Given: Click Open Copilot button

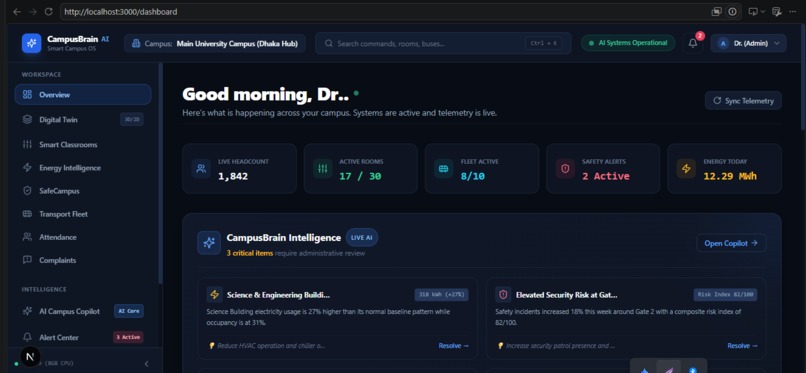Looking at the screenshot, I should (731, 243).
